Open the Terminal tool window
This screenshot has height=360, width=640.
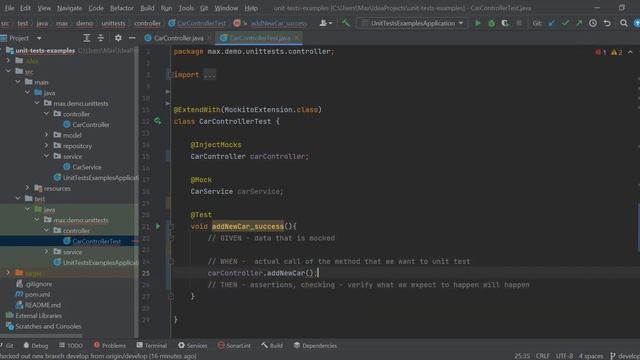tap(151, 345)
